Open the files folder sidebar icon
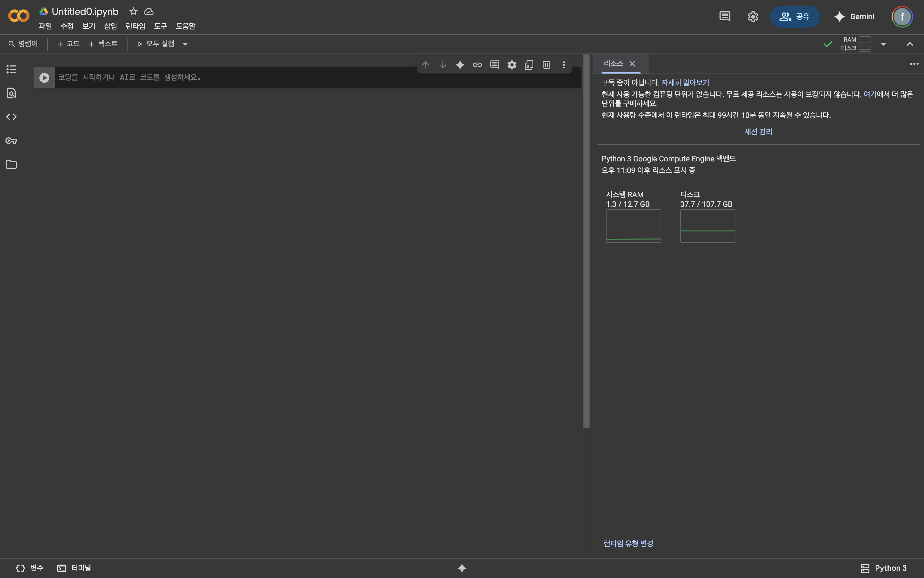 pyautogui.click(x=11, y=164)
